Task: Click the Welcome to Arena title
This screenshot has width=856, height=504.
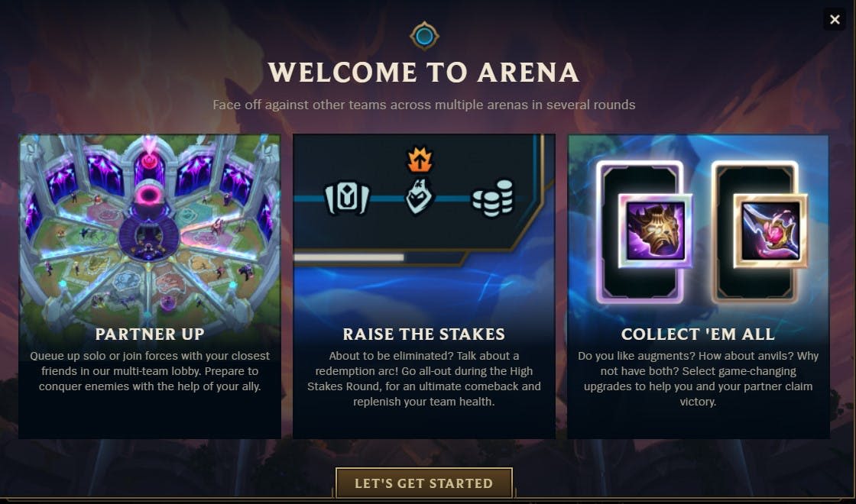Action: click(423, 73)
